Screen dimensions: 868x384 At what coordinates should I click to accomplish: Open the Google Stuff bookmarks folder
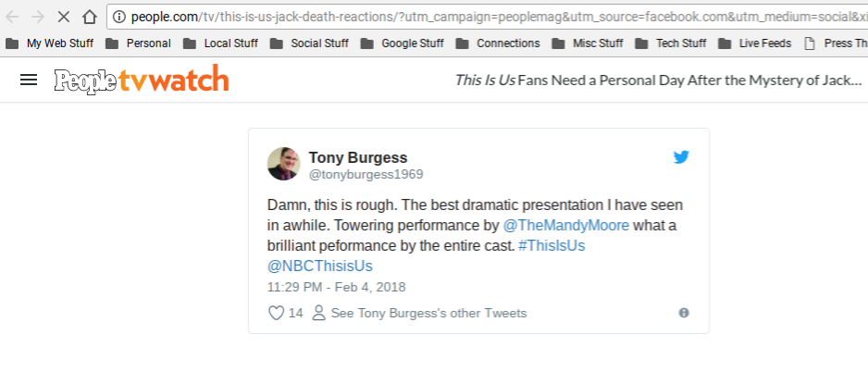pyautogui.click(x=402, y=43)
